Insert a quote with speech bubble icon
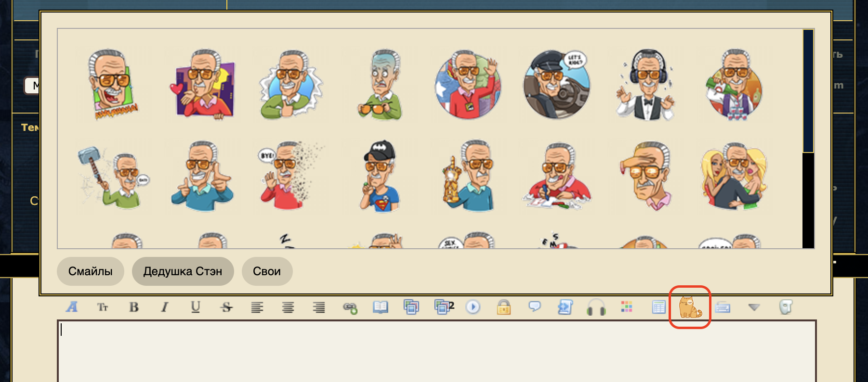868x382 pixels. point(535,306)
